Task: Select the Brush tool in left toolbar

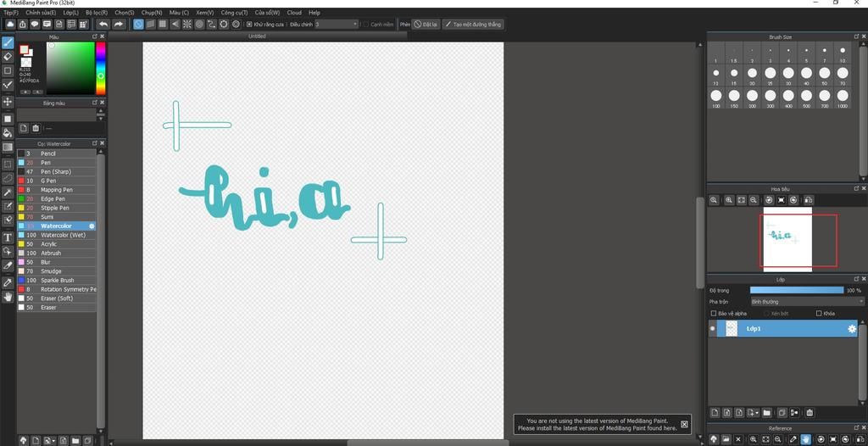Action: [8, 42]
